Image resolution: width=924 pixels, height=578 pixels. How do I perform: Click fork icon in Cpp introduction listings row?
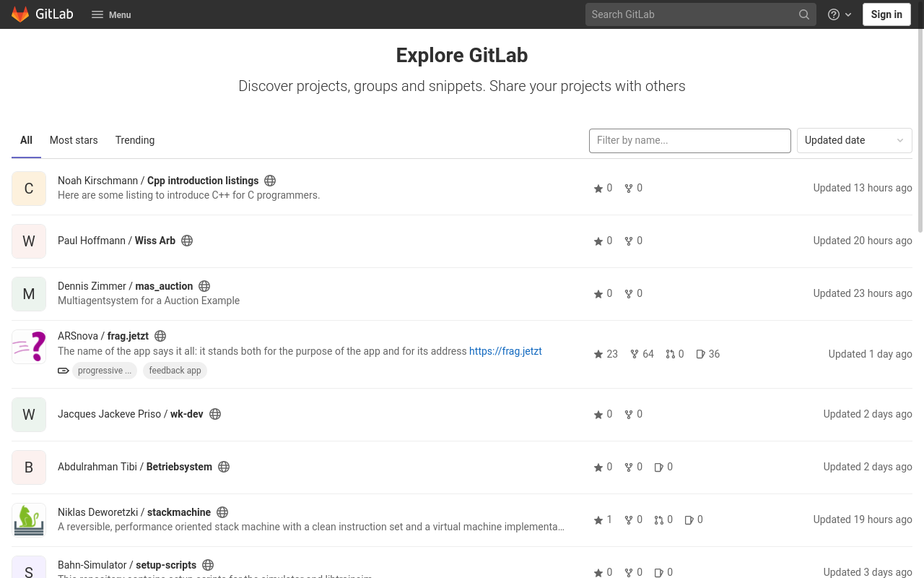629,189
